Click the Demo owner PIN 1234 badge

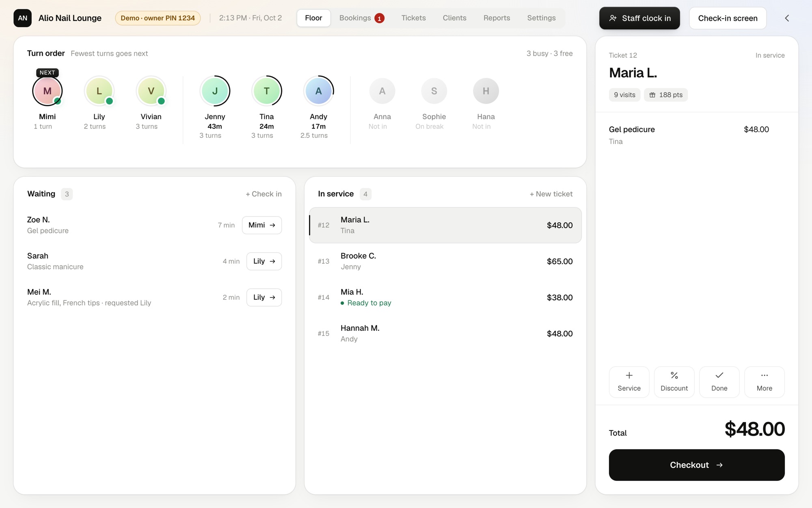158,18
